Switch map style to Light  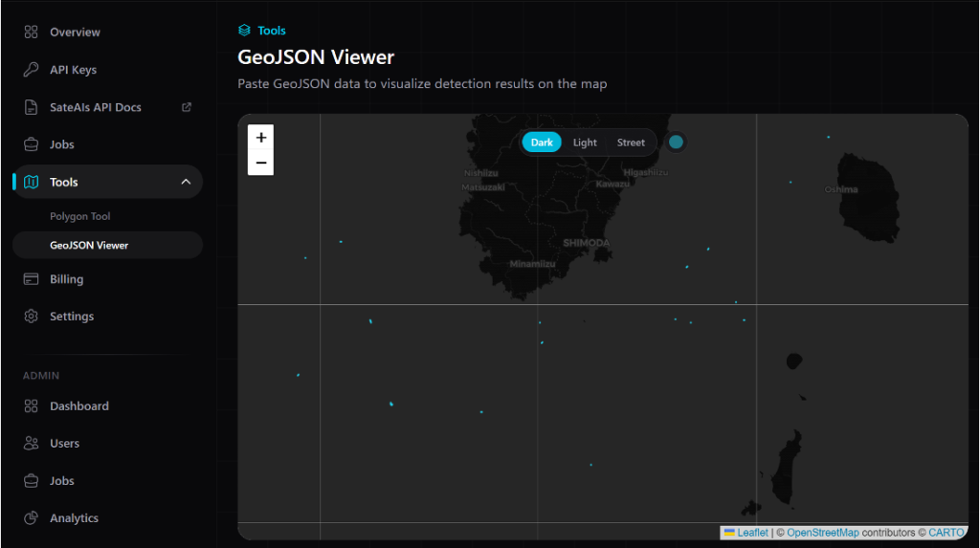(585, 142)
